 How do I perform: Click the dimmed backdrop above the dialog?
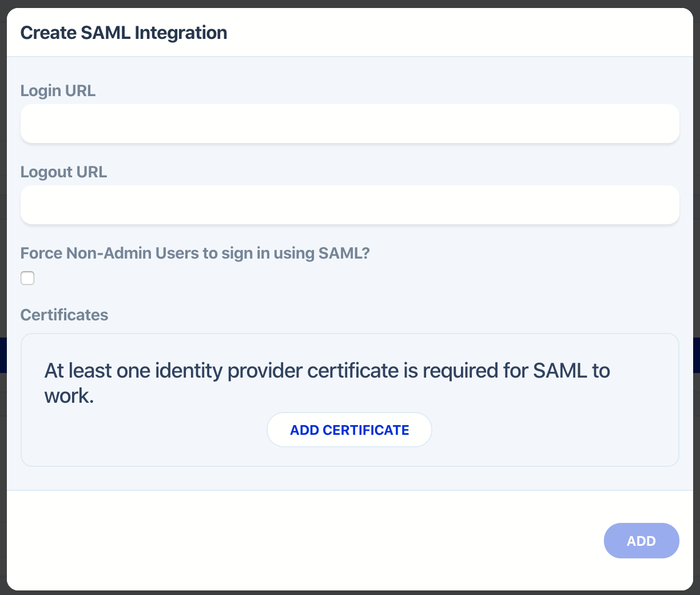(x=349, y=3)
